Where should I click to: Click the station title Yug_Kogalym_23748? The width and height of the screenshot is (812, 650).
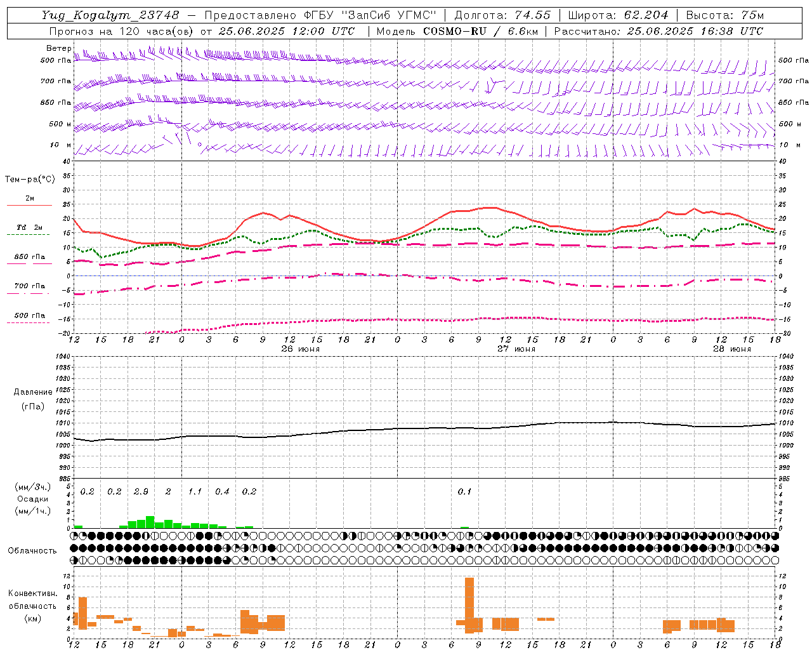pos(110,15)
